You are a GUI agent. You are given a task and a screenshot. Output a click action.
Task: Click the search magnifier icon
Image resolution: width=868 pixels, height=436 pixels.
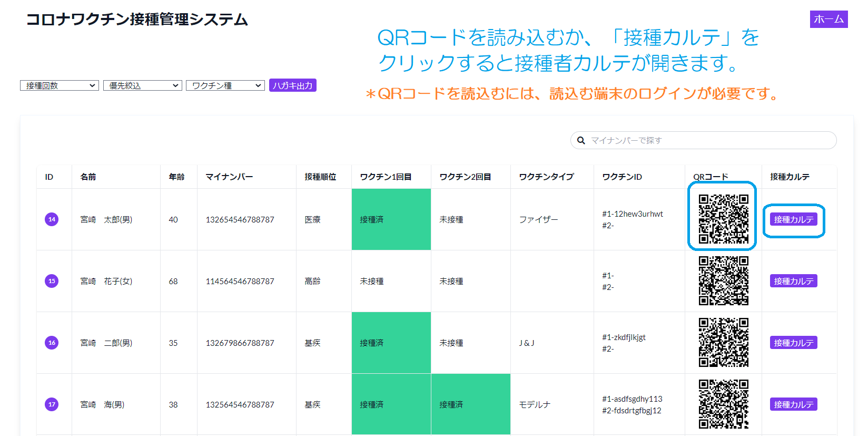[x=581, y=140]
